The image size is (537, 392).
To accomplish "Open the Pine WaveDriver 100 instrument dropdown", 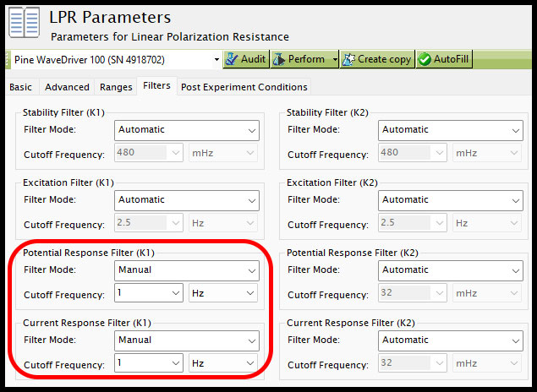I will 116,59.
